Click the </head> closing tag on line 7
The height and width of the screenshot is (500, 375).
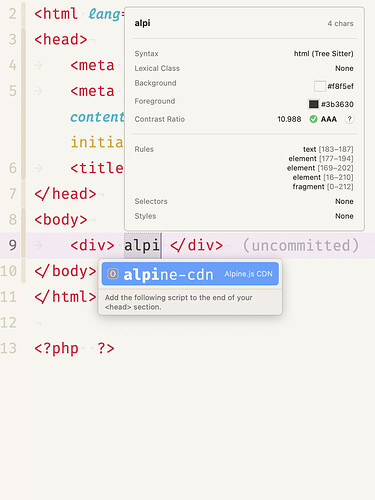point(65,194)
